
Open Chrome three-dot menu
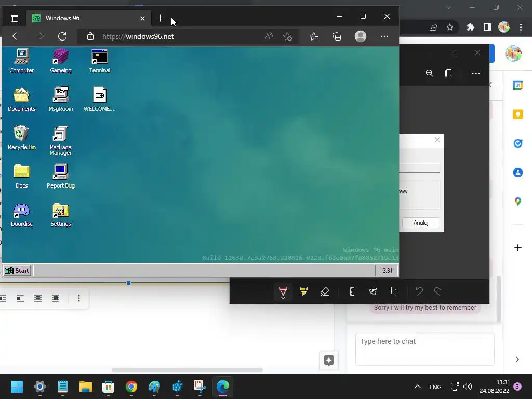coord(521,27)
